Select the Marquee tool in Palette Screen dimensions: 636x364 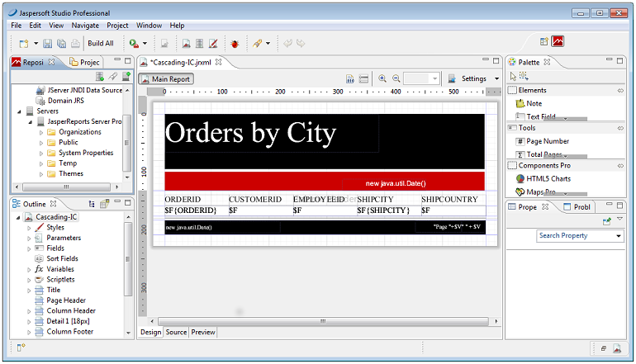(x=524, y=76)
